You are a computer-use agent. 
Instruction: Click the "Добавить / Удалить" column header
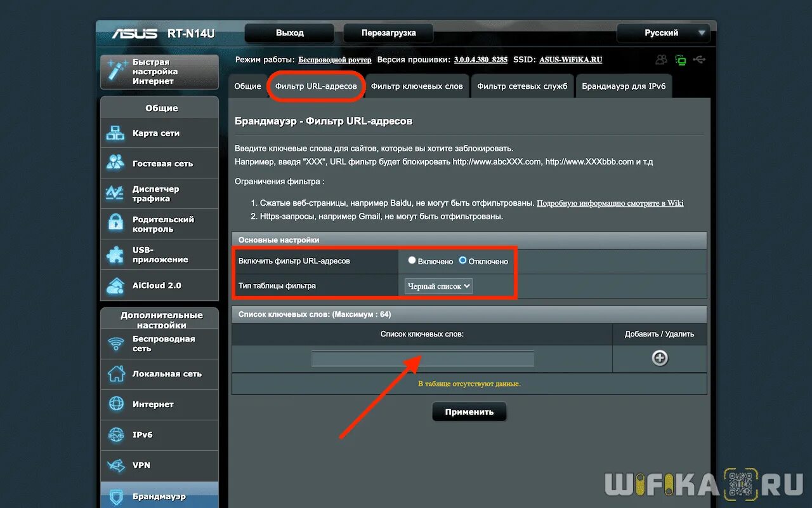tap(660, 333)
